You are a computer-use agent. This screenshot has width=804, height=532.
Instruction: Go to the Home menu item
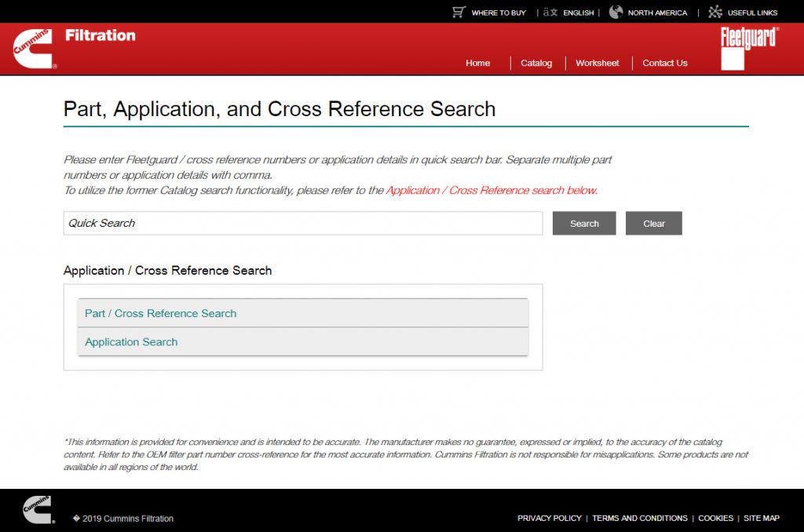(x=478, y=63)
